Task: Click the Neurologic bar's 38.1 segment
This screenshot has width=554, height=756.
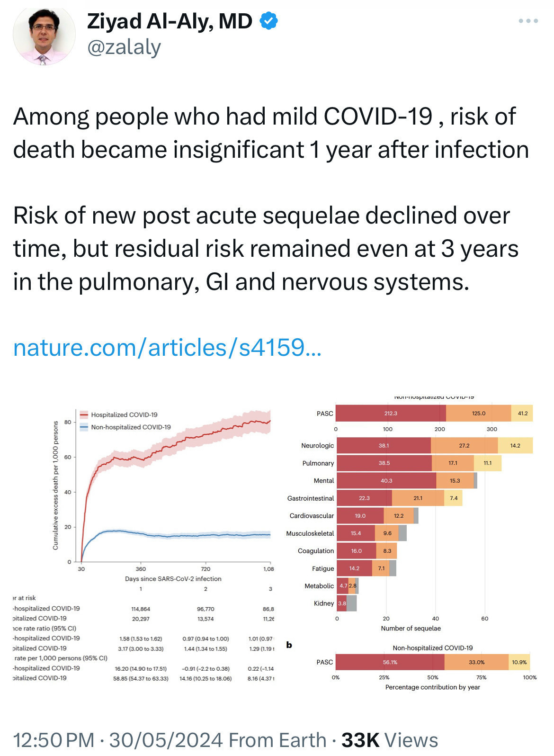Action: click(x=384, y=446)
